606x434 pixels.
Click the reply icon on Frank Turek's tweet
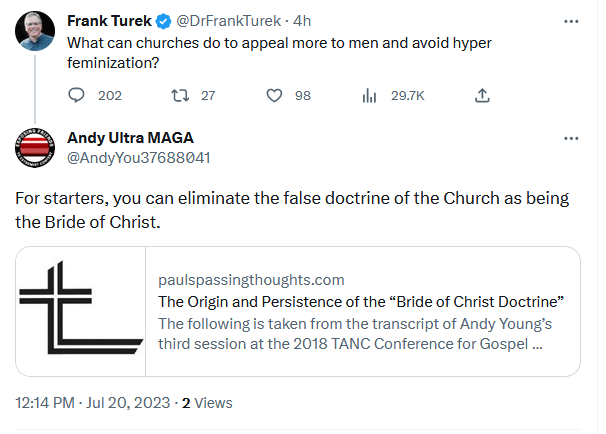click(x=78, y=95)
